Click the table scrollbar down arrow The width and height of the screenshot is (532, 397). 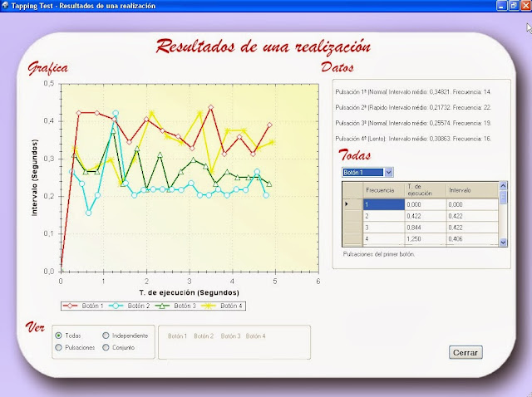click(x=503, y=242)
